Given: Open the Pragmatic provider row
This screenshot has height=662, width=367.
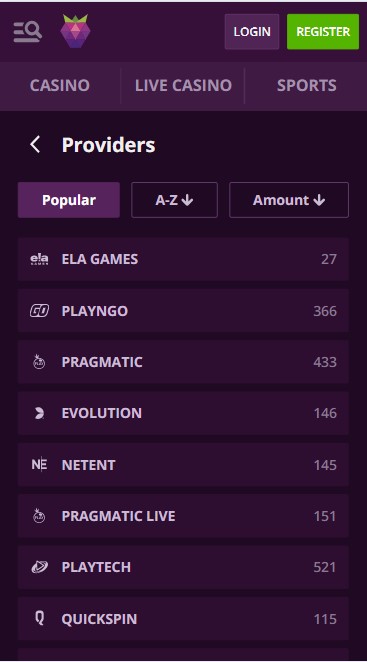Looking at the screenshot, I should (183, 362).
